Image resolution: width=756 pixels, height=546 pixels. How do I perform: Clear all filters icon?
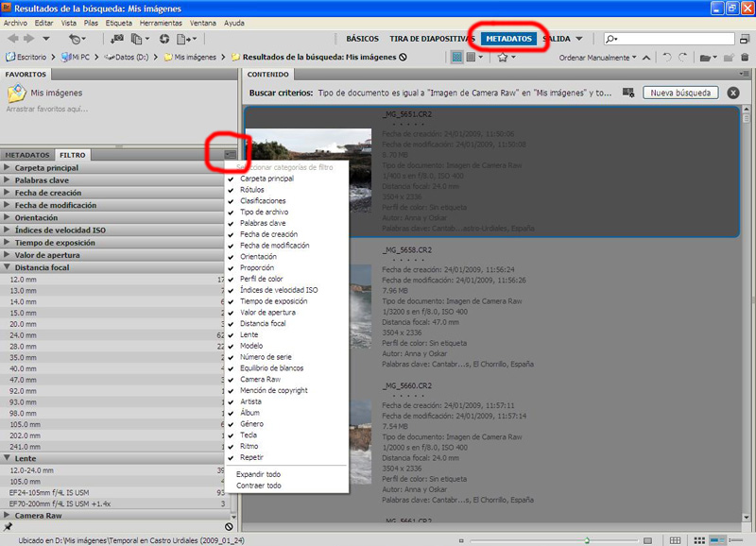pos(229,527)
